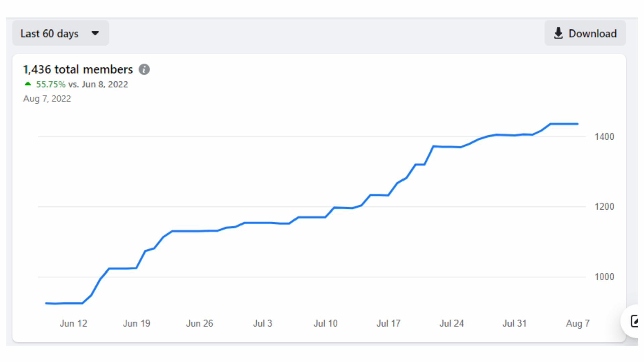Click the compose icon at bottom-right edge
The height and width of the screenshot is (362, 644).
pos(634,321)
